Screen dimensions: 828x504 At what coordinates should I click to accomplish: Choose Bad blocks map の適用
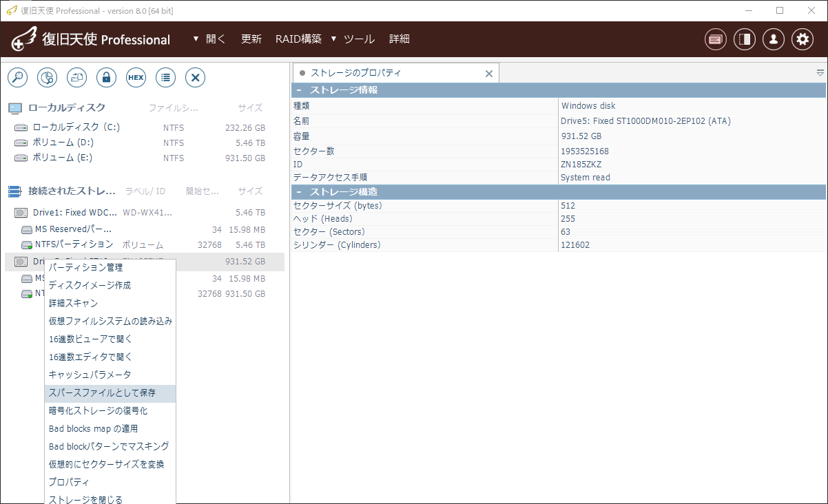110,428
